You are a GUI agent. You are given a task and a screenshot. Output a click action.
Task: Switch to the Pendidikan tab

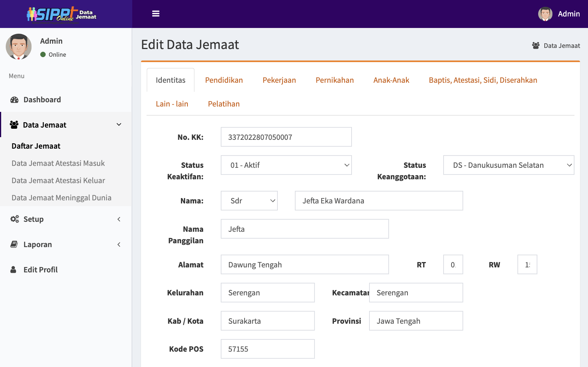224,80
